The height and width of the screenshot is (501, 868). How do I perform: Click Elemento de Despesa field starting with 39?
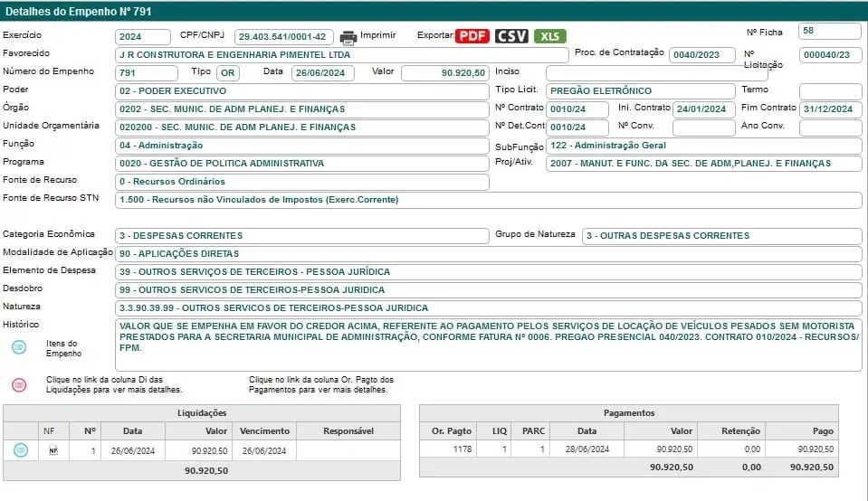488,272
